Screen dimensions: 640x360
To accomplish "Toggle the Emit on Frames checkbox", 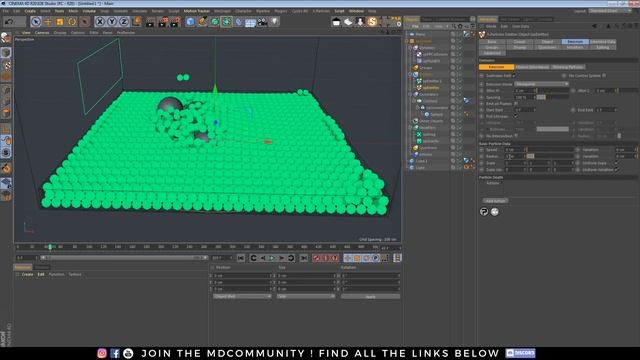I will (x=516, y=104).
